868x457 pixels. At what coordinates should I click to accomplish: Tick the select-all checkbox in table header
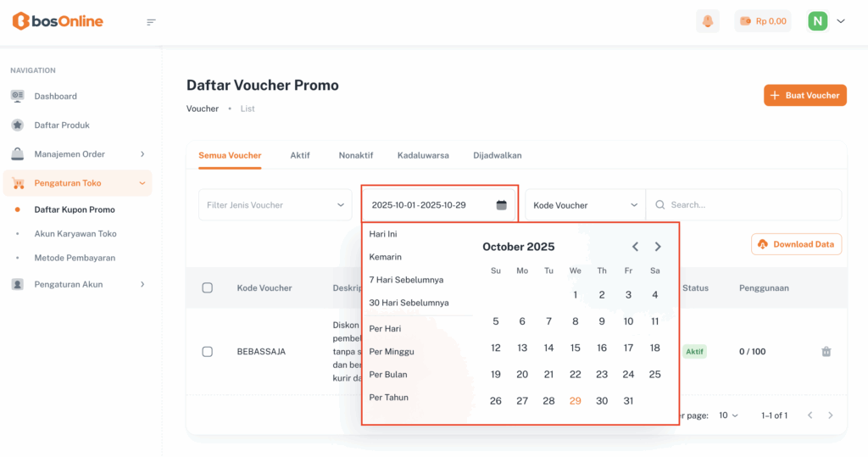[208, 288]
